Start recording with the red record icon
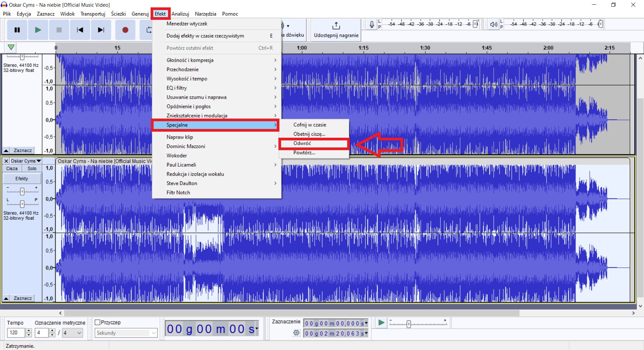 (125, 30)
